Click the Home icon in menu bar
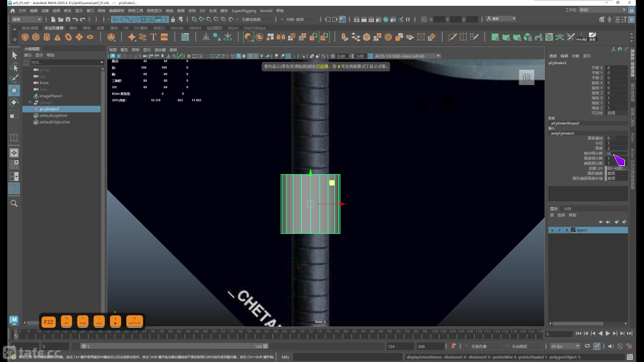Screen dimensions: 644x362 [x=13, y=11]
